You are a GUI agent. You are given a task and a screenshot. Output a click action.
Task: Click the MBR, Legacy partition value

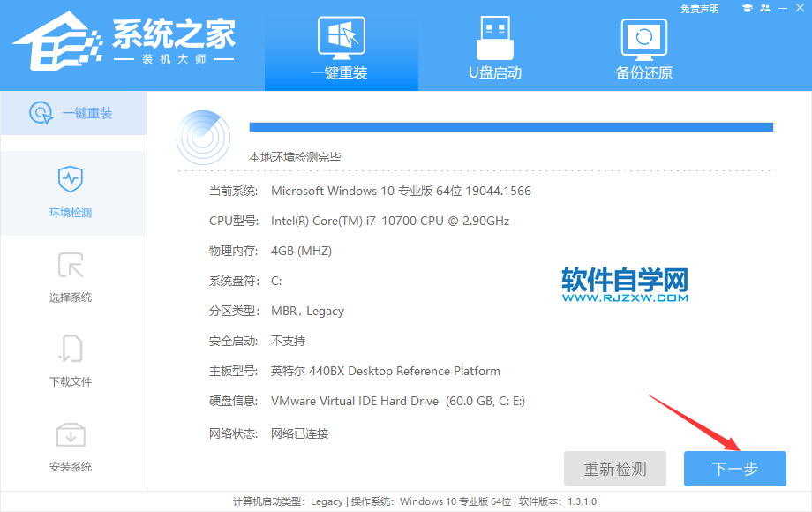[308, 311]
